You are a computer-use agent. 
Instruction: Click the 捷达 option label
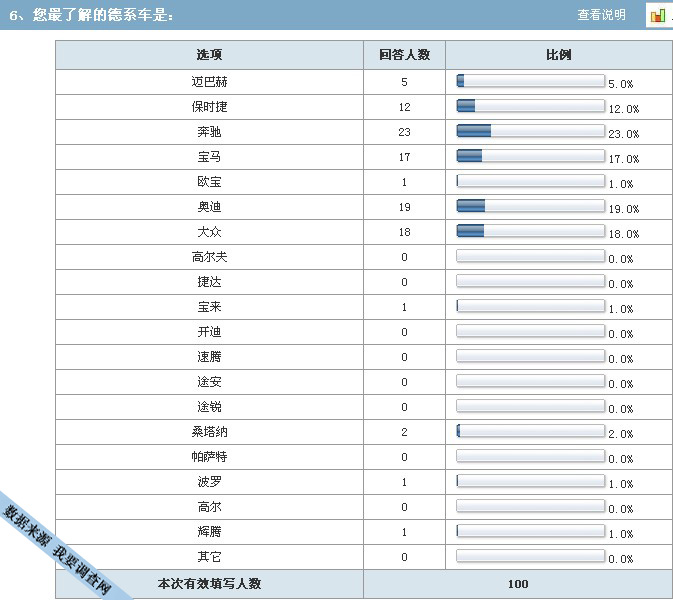209,282
